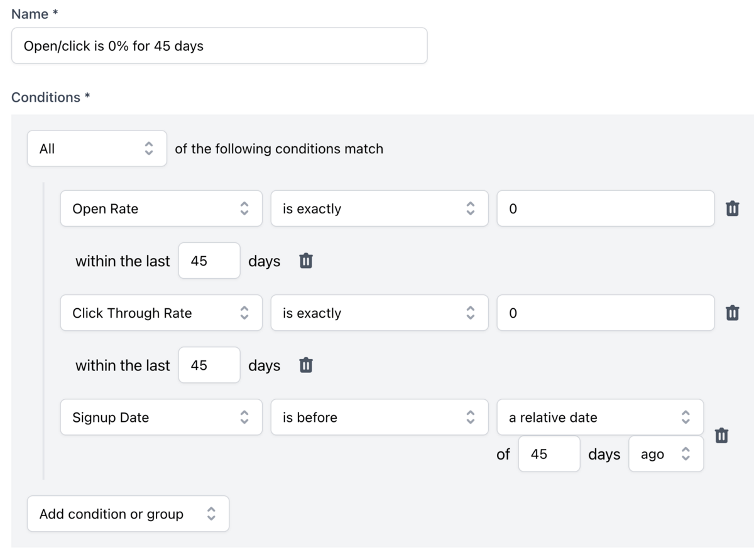Edit Open Rate's within-last days number

(x=209, y=261)
